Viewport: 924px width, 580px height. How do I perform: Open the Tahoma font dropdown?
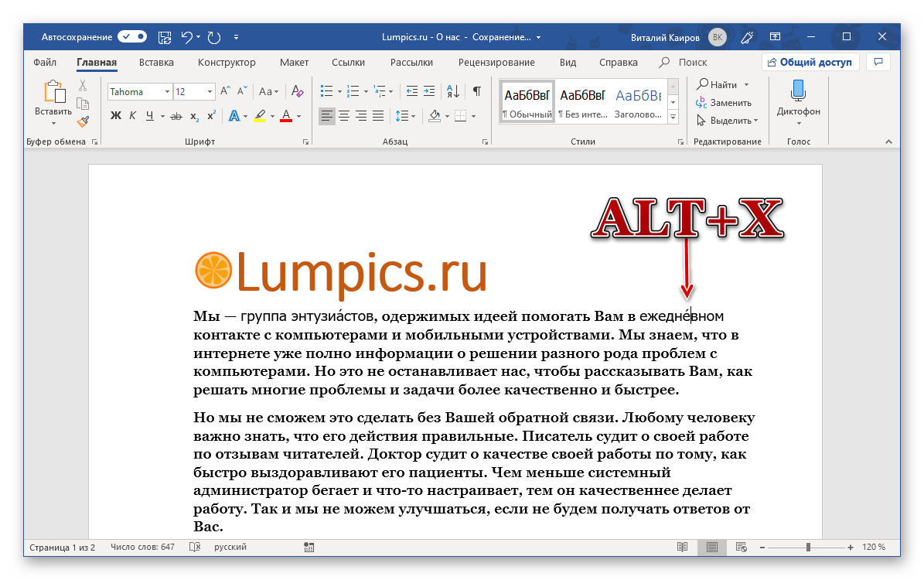tap(168, 91)
